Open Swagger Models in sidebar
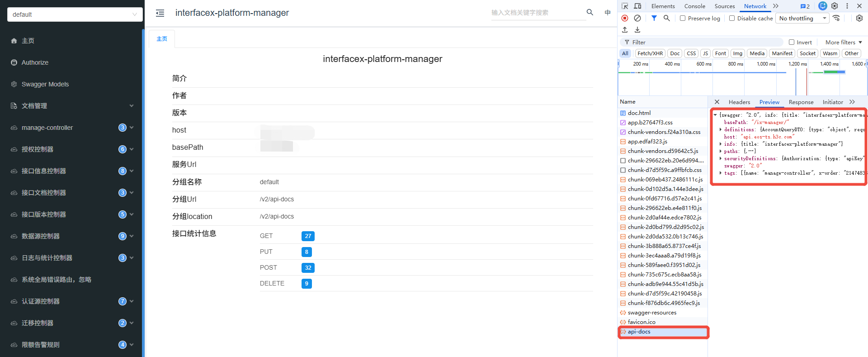Image resolution: width=868 pixels, height=357 pixels. (x=71, y=84)
